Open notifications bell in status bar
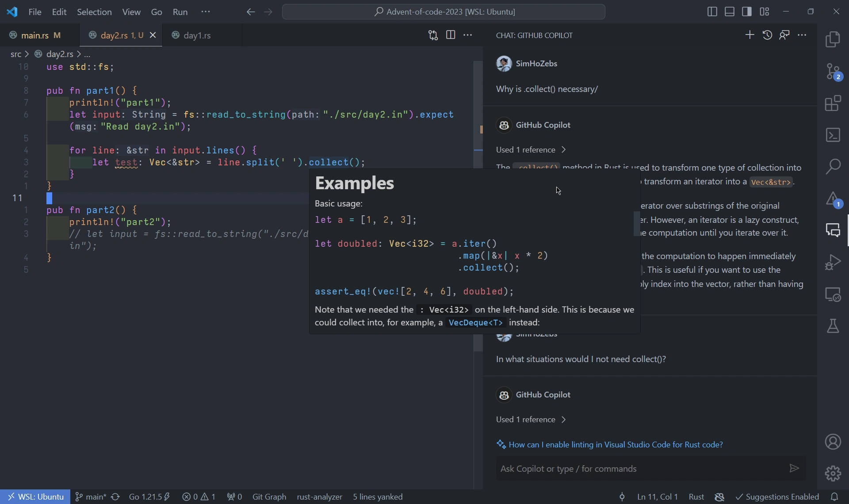The image size is (849, 504). pyautogui.click(x=834, y=497)
